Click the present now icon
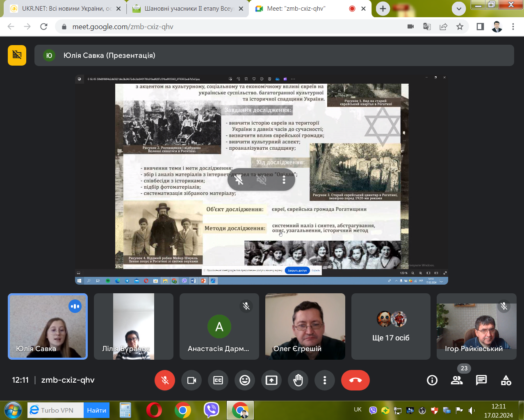Screen dimensions: 524x420 tap(271, 380)
